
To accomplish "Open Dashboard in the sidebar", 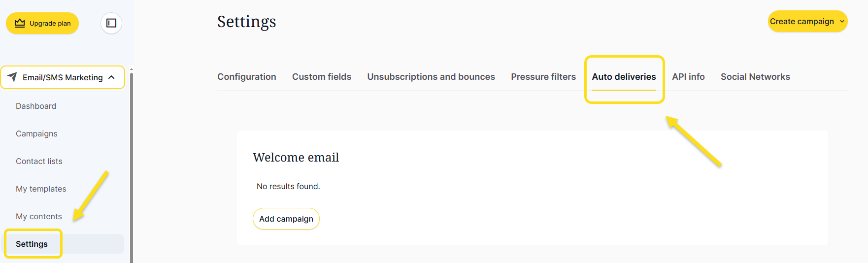I will click(x=36, y=106).
